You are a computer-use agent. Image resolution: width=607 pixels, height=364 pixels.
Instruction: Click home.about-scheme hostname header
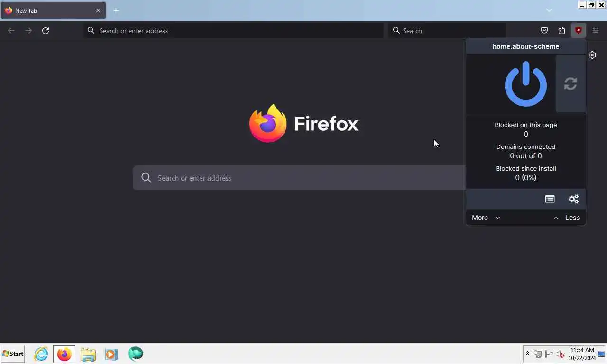[526, 46]
